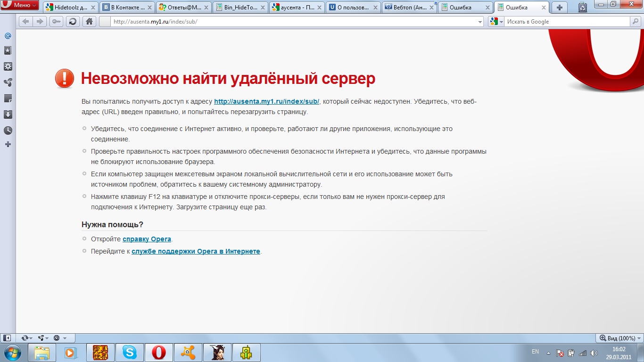This screenshot has height=362, width=644.
Task: Switch to the Hidetoolz tab
Action: pyautogui.click(x=71, y=7)
